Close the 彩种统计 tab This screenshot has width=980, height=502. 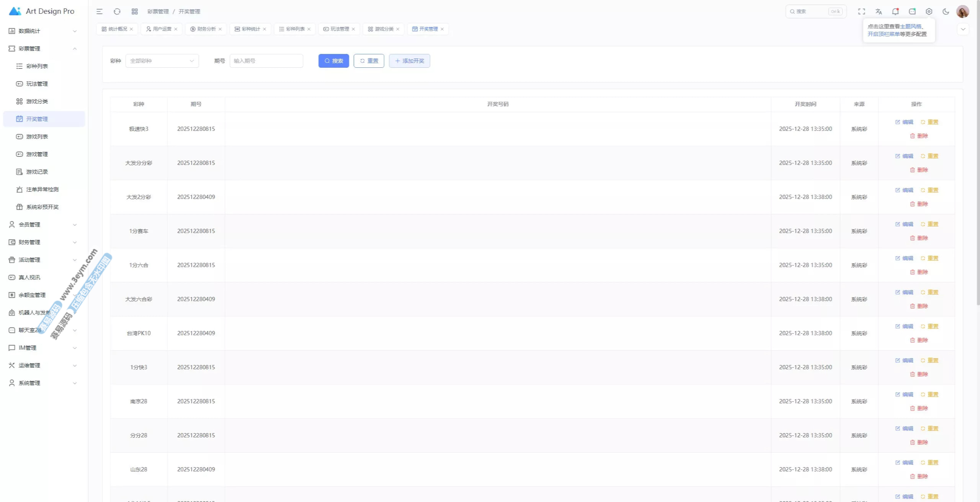coord(265,29)
